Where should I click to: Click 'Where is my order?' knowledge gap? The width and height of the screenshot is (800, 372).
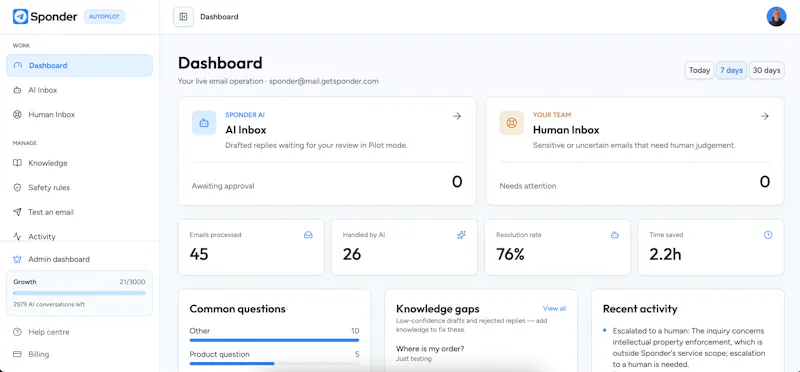point(430,349)
